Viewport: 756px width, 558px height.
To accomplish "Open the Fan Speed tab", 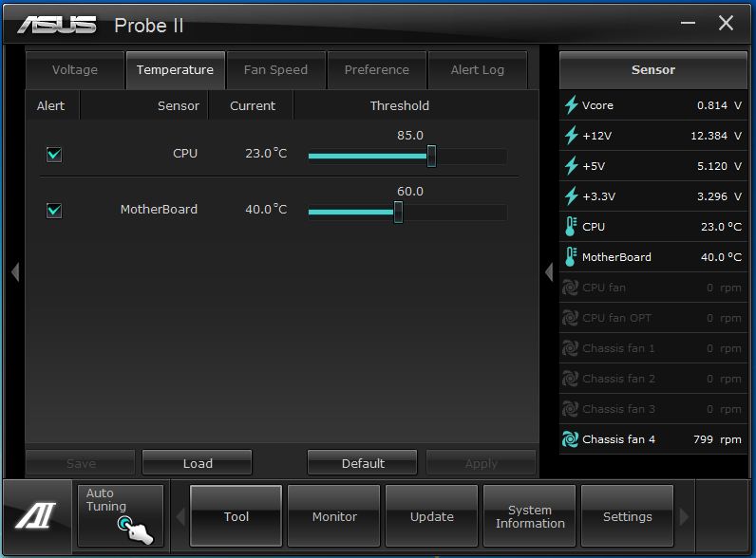I will 275,70.
